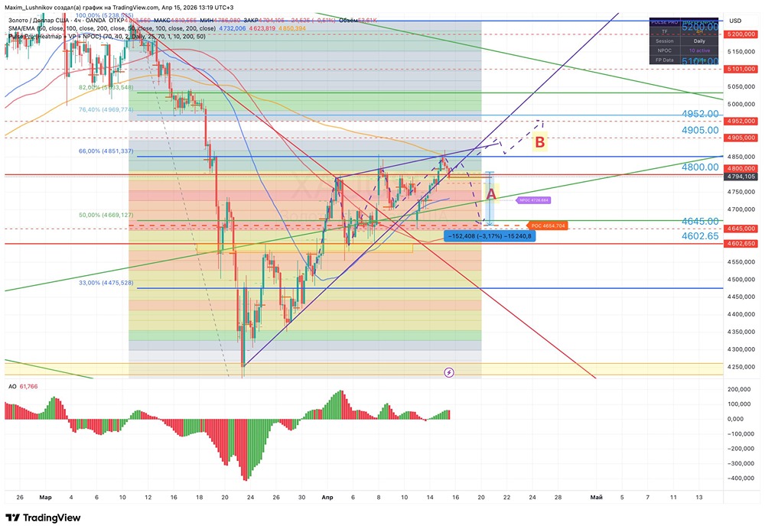Click the TradingView logo at the bottom

pos(43,517)
